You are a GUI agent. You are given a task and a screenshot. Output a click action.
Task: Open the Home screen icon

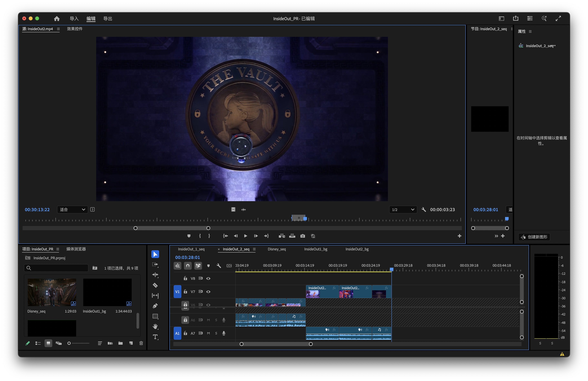(57, 19)
